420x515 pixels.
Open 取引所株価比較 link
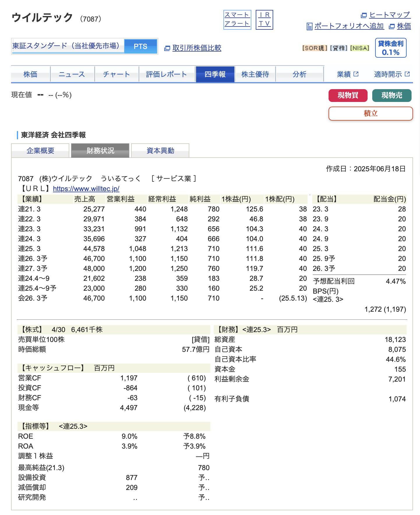[197, 48]
